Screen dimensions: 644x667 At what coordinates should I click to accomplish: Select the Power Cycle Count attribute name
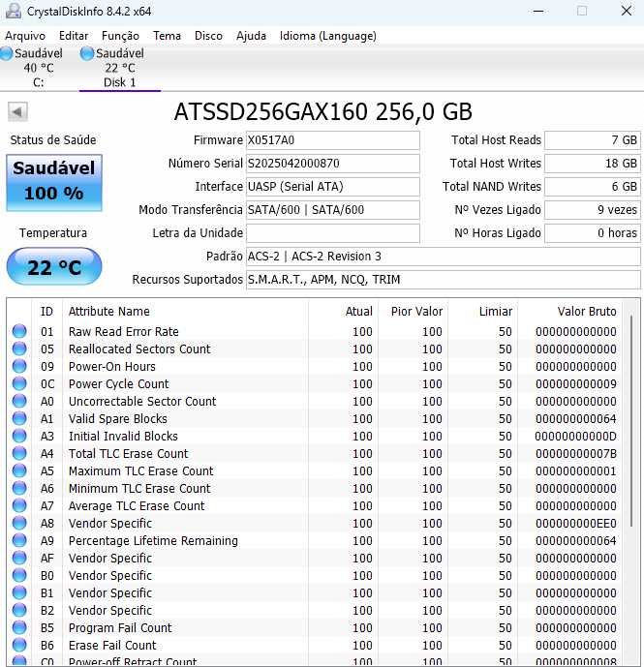tap(119, 384)
